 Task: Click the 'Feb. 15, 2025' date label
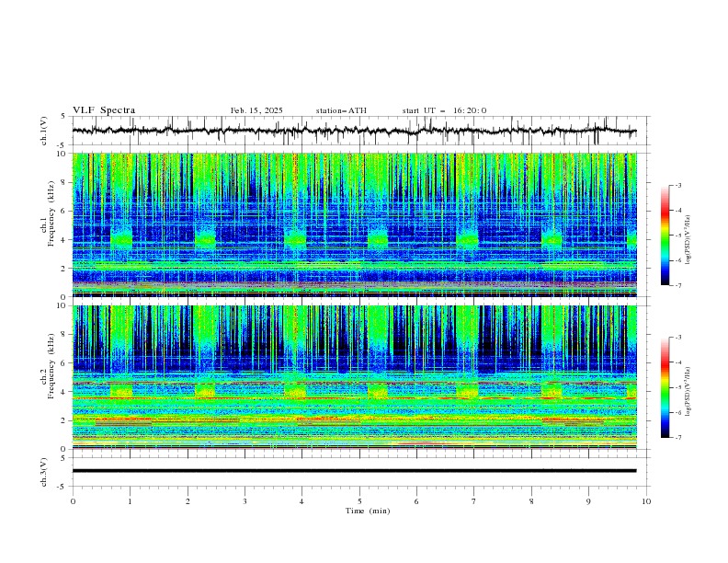click(256, 110)
